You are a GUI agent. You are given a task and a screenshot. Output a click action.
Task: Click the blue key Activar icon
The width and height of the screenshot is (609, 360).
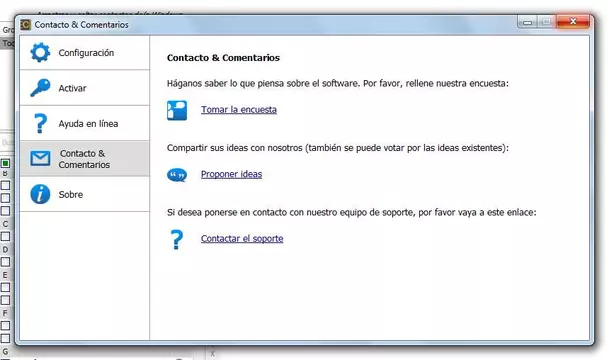(x=40, y=88)
